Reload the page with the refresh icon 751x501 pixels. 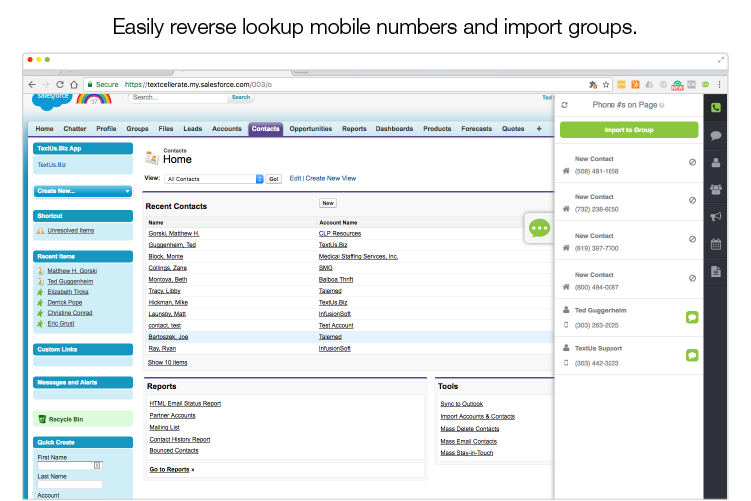60,84
